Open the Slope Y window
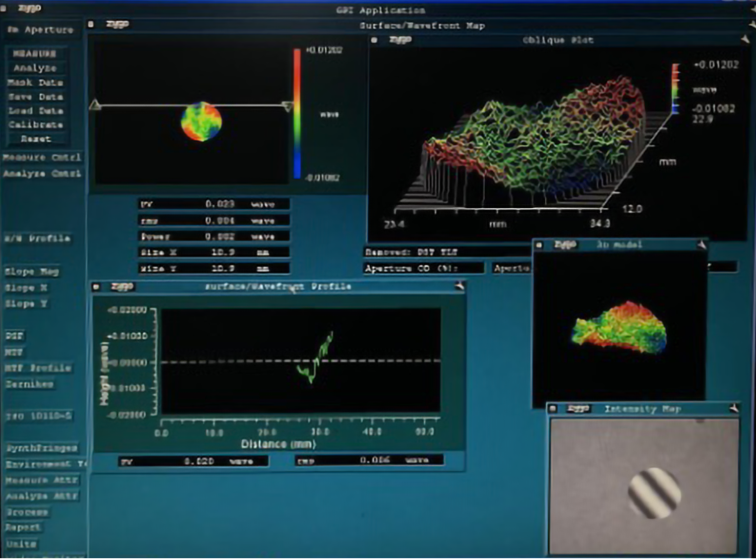Viewport: 756px width, 560px height. coord(27,304)
